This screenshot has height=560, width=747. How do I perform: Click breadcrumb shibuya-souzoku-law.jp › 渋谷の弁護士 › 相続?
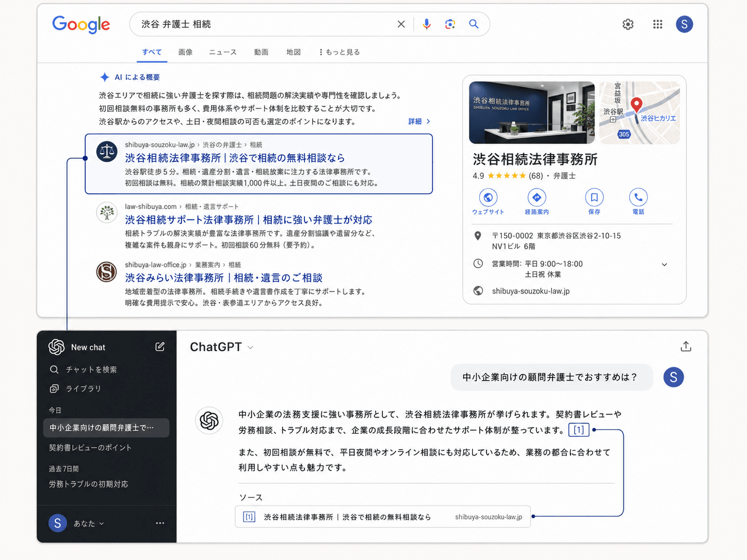pos(193,145)
